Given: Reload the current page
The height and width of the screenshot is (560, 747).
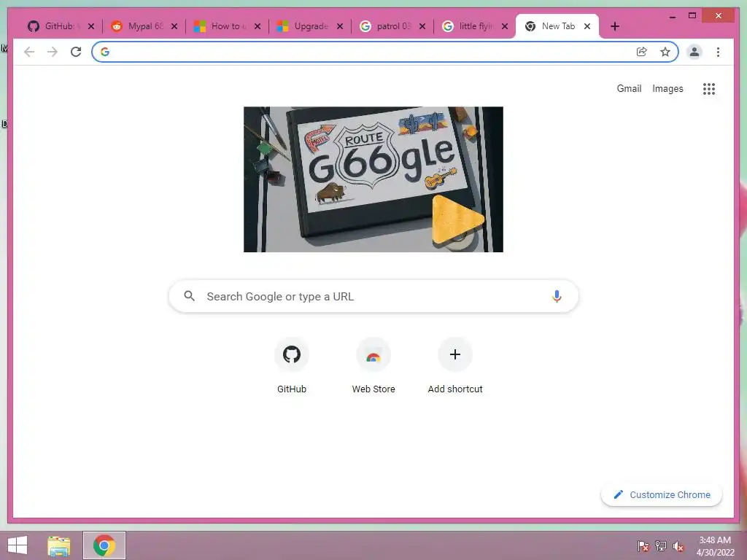Looking at the screenshot, I should [76, 52].
